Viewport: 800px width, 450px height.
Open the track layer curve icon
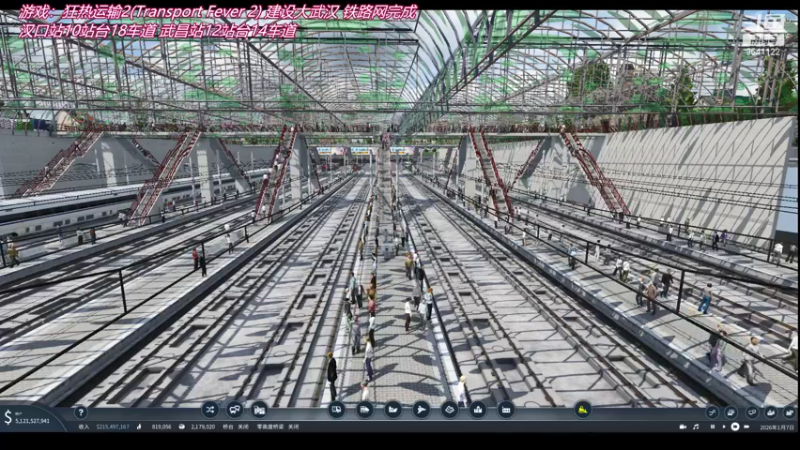[x=712, y=412]
